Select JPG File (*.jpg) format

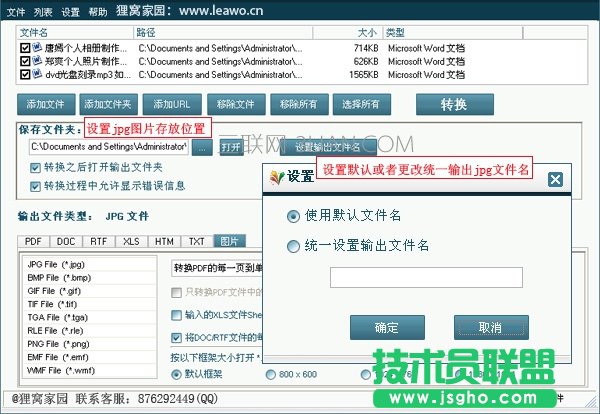pos(90,264)
